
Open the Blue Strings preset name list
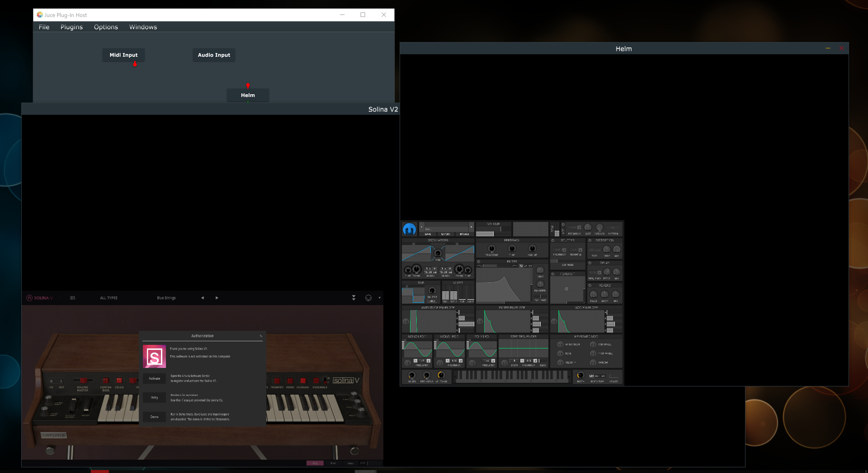[x=166, y=298]
